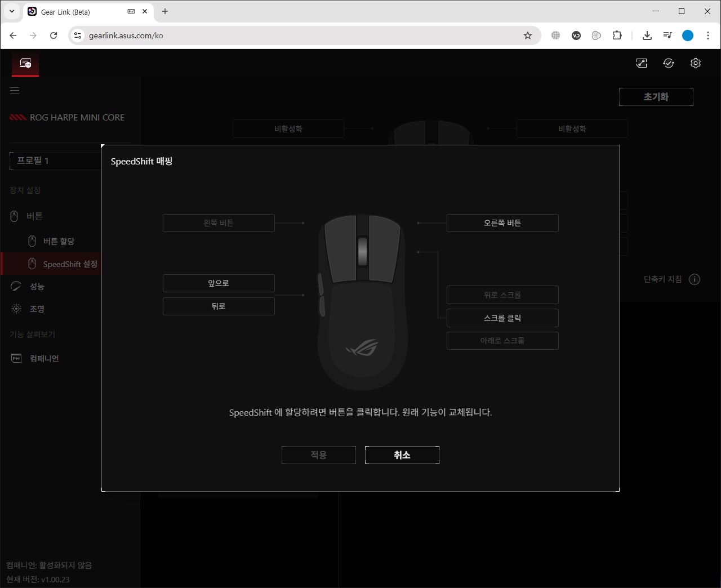Click the device list icon in top-left header
The image size is (721, 588).
pos(25,63)
